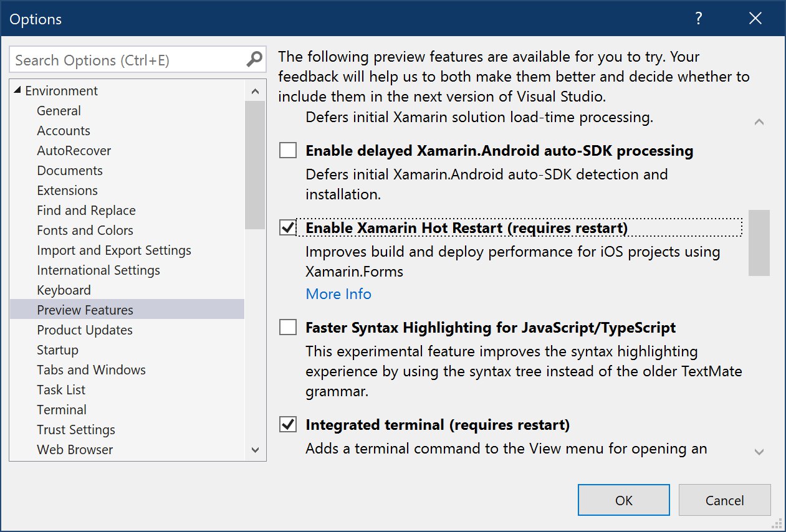Viewport: 786px width, 532px height.
Task: Select Task List in the tree
Action: coord(61,390)
